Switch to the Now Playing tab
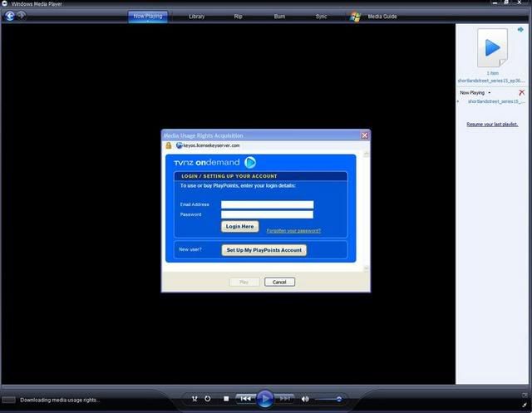532x413 pixels. [x=148, y=17]
